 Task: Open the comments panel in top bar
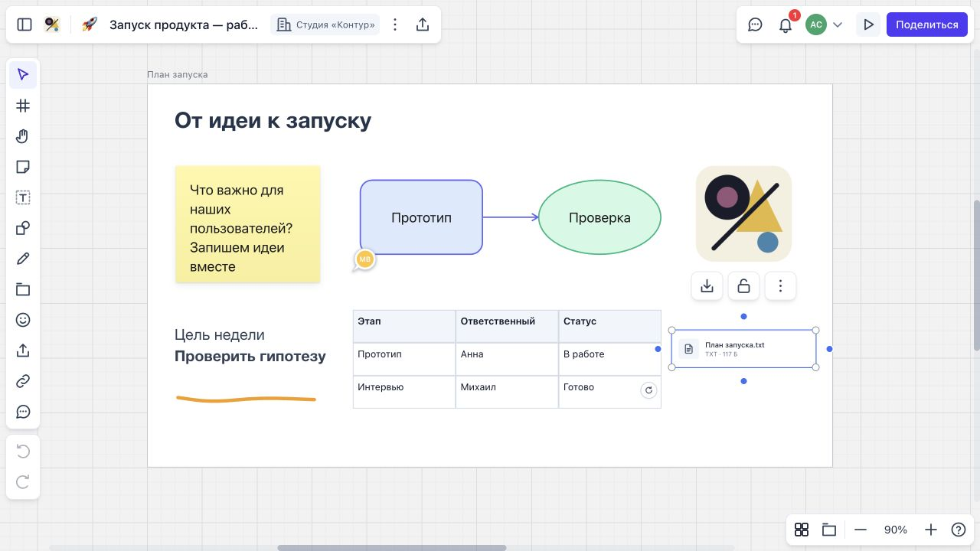pyautogui.click(x=755, y=24)
